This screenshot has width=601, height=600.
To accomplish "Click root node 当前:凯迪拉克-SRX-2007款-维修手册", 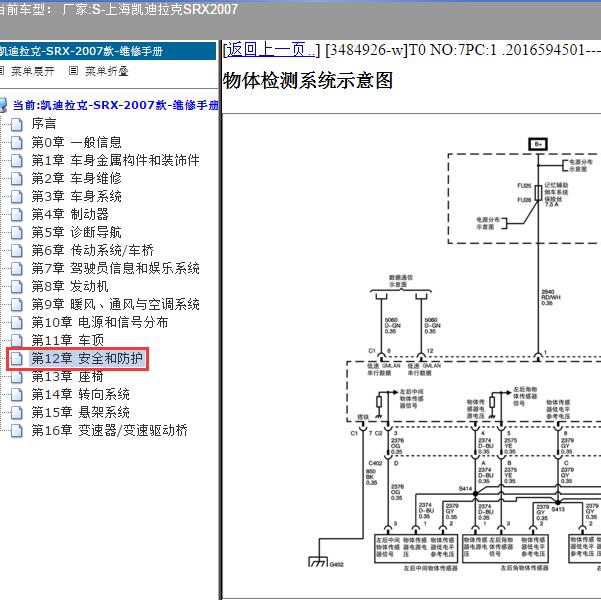I will (115, 105).
